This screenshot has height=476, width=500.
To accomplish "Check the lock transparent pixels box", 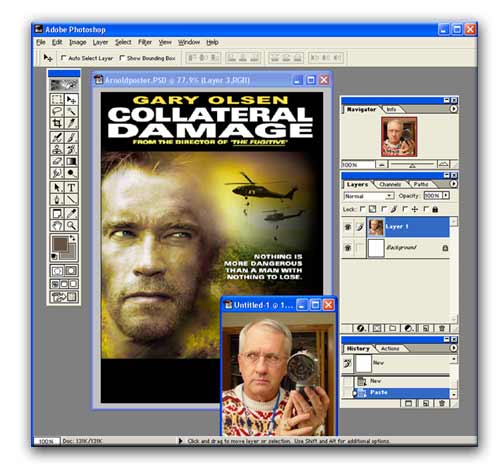I will pyautogui.click(x=363, y=209).
